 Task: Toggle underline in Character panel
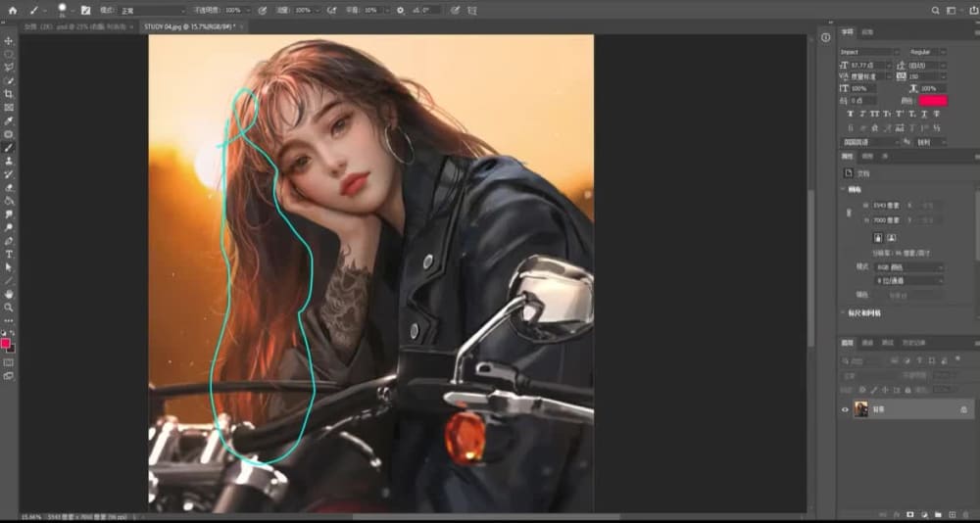924,114
